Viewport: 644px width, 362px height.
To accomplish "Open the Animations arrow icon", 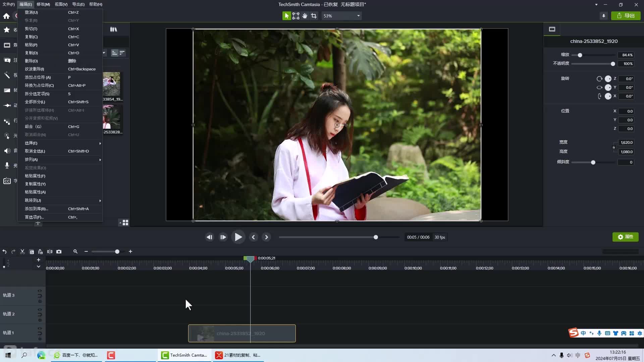I will (7, 105).
